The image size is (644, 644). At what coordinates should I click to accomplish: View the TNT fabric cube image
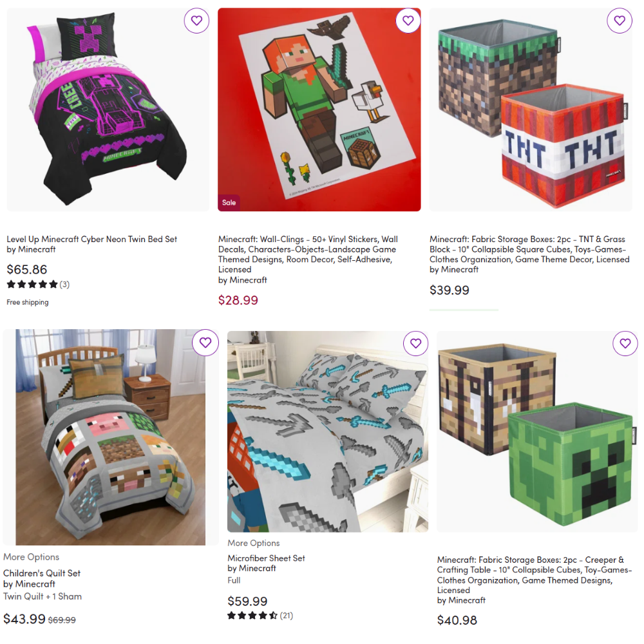[531, 109]
